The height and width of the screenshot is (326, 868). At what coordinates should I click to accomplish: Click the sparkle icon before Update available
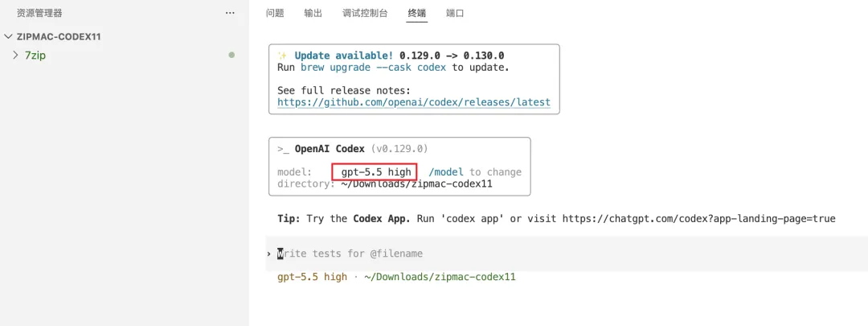282,56
